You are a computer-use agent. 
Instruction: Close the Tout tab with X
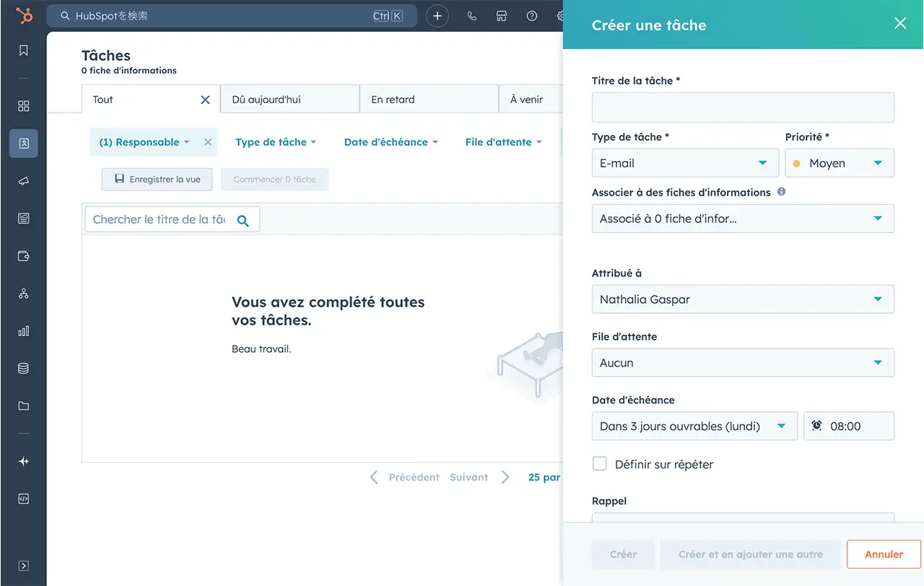(x=205, y=100)
